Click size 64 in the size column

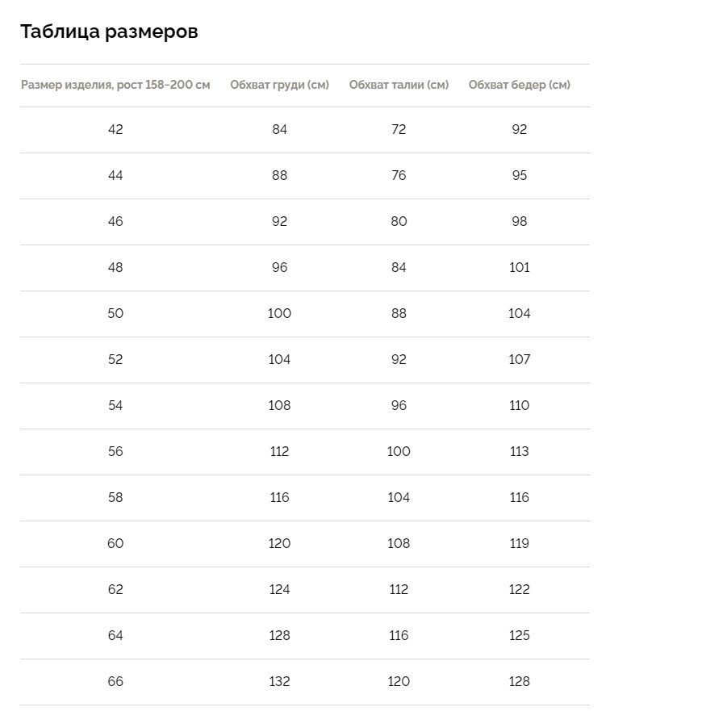coord(115,635)
